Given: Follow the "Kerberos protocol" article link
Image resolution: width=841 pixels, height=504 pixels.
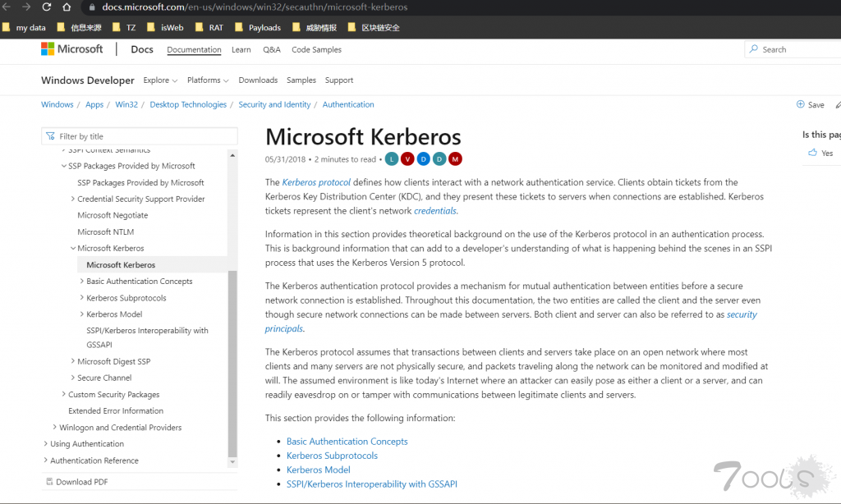Looking at the screenshot, I should (316, 182).
